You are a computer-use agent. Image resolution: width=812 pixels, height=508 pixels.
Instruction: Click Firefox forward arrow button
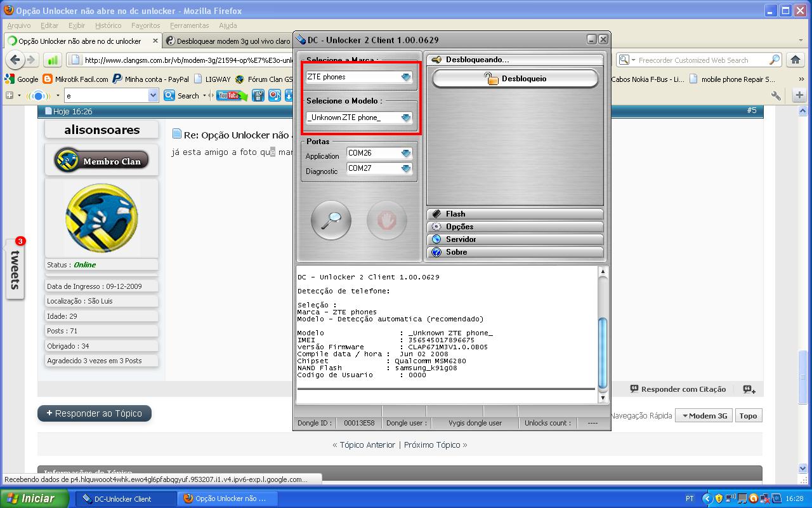tap(32, 60)
